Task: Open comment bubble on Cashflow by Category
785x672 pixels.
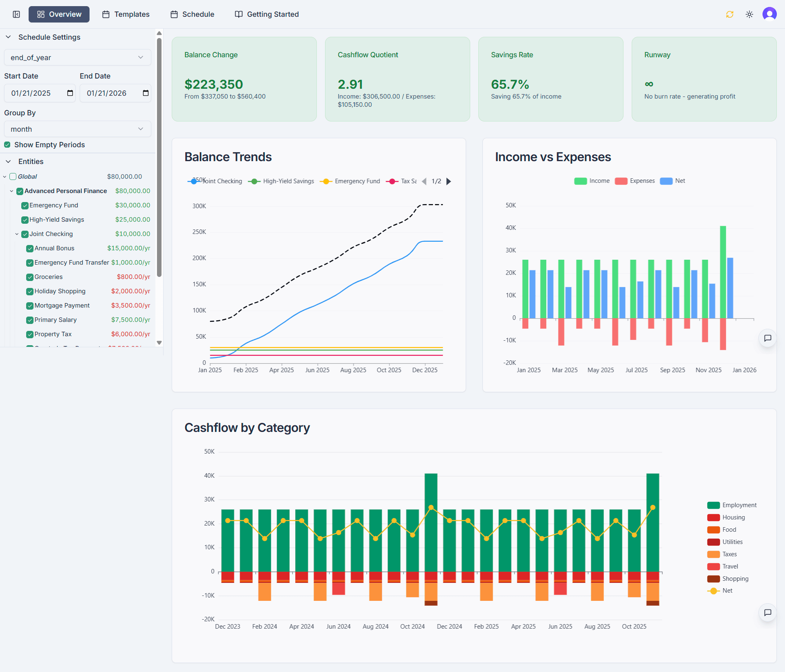Action: tap(767, 612)
